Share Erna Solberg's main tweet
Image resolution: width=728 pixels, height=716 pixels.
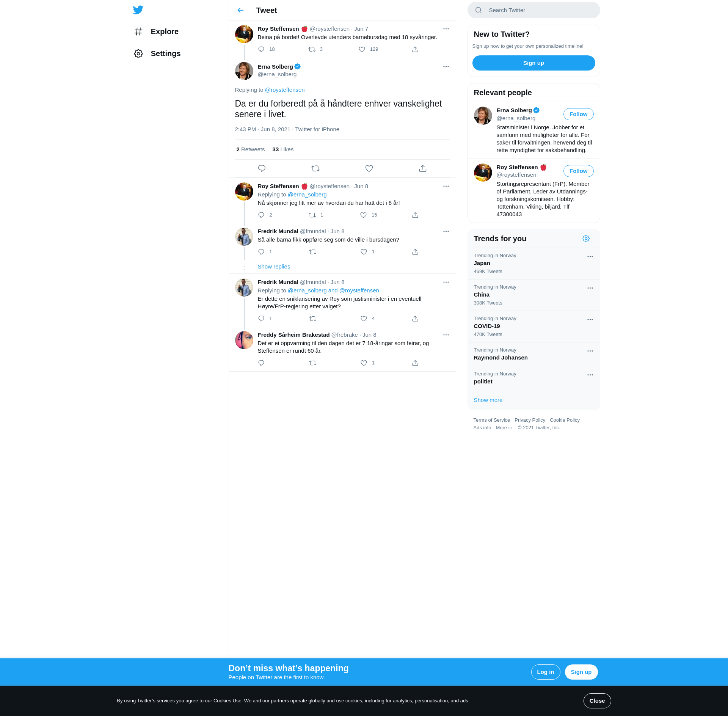(x=423, y=168)
